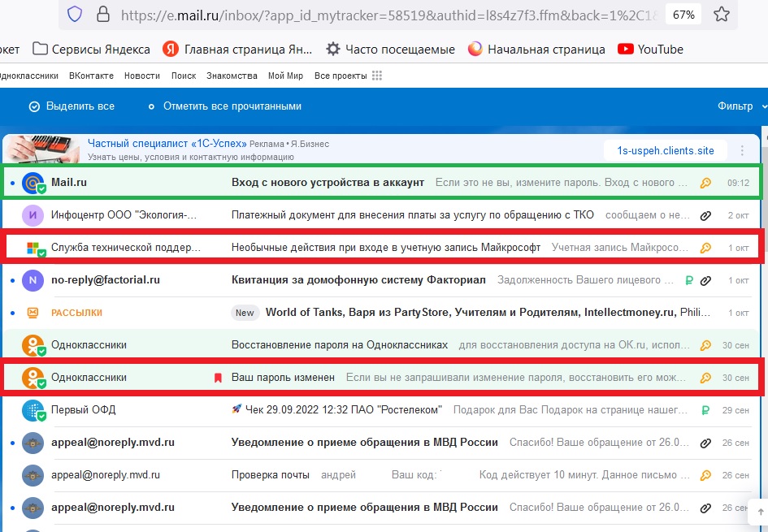The width and height of the screenshot is (768, 532).
Task: Click the no-reply@factorial.ru sender avatar
Action: [x=33, y=280]
